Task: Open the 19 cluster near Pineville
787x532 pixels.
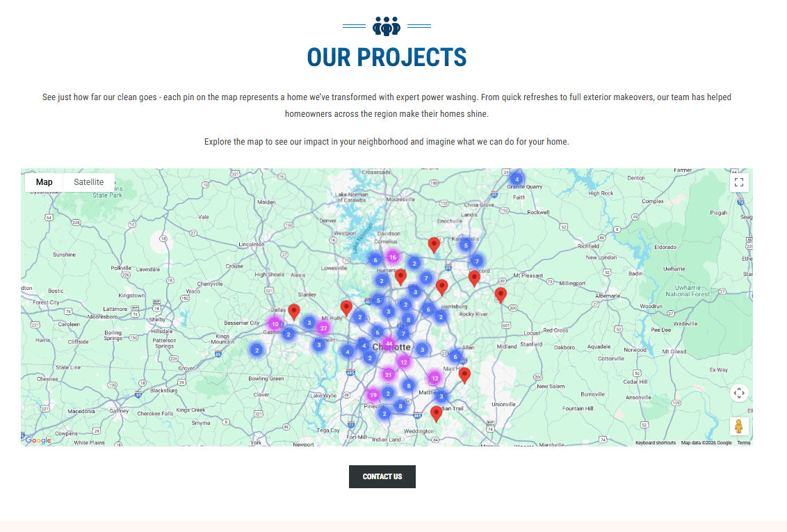Action: click(x=373, y=395)
